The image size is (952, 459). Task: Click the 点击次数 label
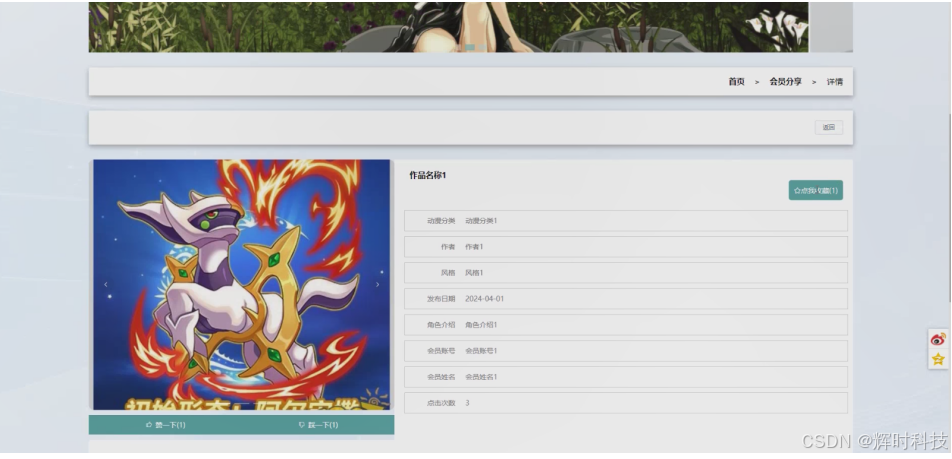pos(441,403)
